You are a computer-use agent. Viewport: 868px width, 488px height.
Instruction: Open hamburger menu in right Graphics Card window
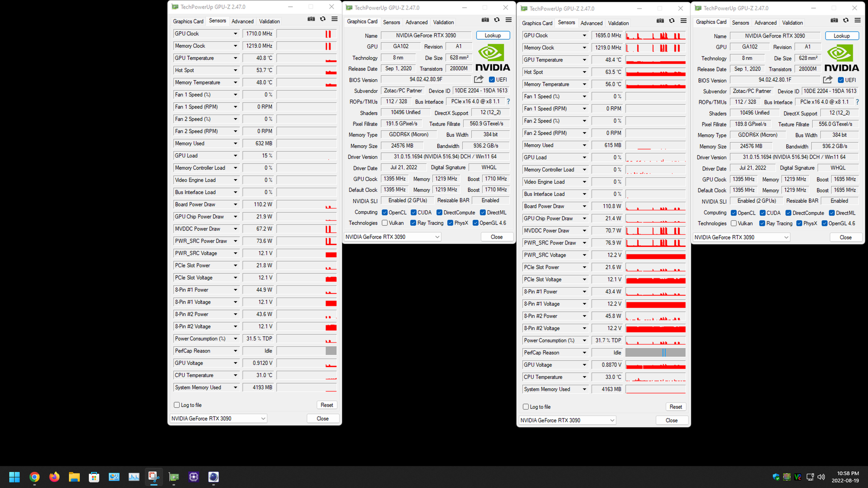858,20
